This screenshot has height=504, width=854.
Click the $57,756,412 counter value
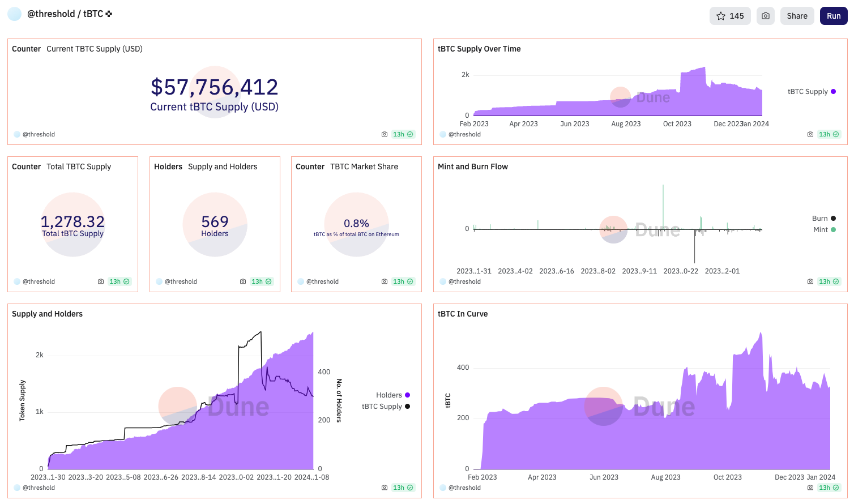pyautogui.click(x=214, y=87)
